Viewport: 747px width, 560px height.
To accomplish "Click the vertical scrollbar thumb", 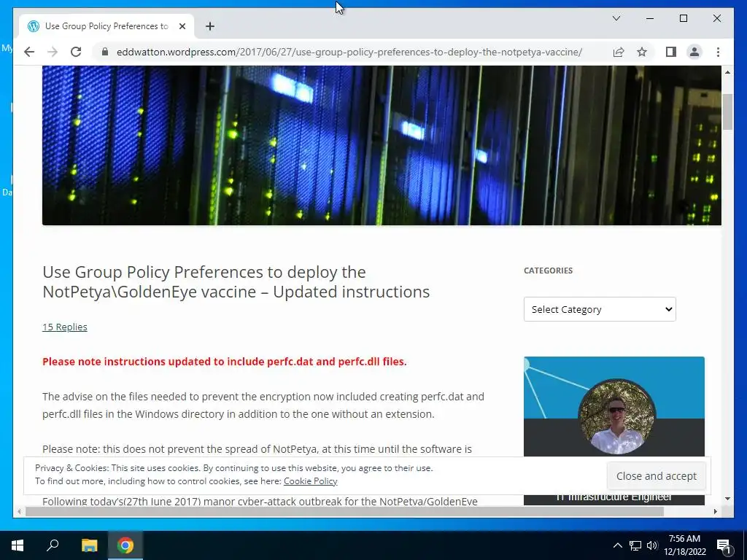I will click(727, 112).
